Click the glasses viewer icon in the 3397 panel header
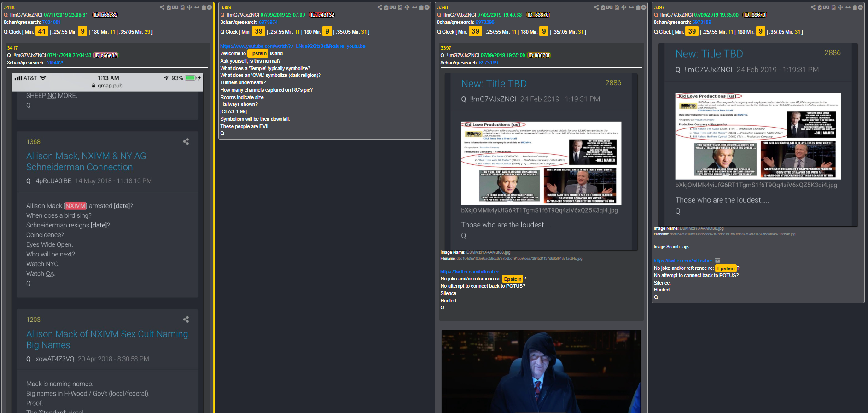The image size is (868, 413). [x=826, y=7]
